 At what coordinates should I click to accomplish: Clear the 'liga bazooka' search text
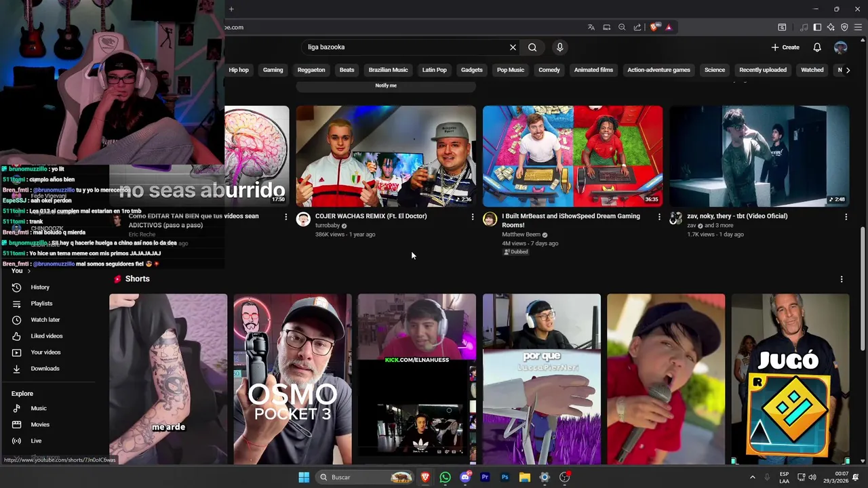[x=513, y=47]
